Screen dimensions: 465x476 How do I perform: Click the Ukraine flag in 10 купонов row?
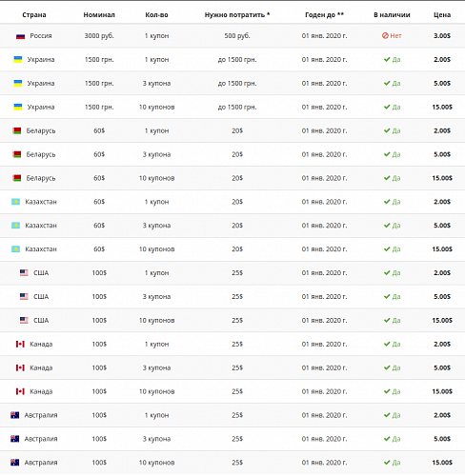tap(18, 107)
